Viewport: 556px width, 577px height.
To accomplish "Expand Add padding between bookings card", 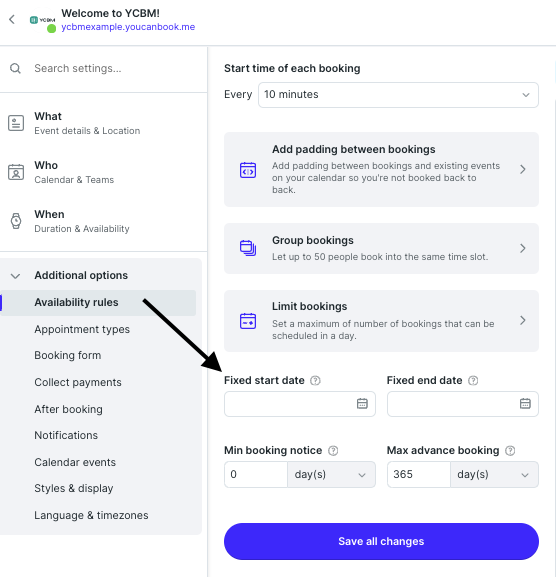I will (381, 170).
